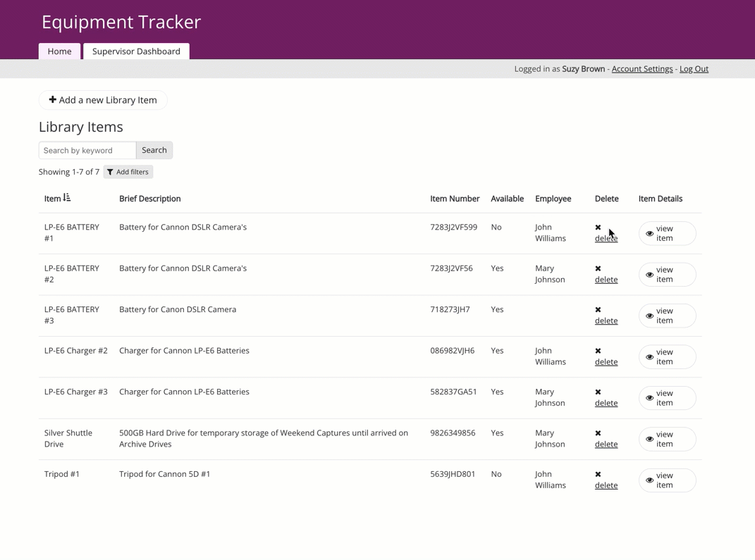Open the Home tab
The width and height of the screenshot is (755, 560).
59,51
